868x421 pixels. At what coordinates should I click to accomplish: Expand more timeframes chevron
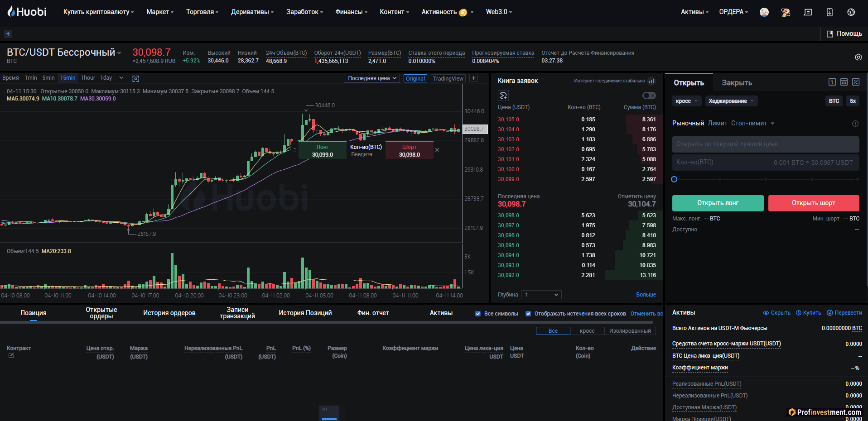pyautogui.click(x=121, y=78)
